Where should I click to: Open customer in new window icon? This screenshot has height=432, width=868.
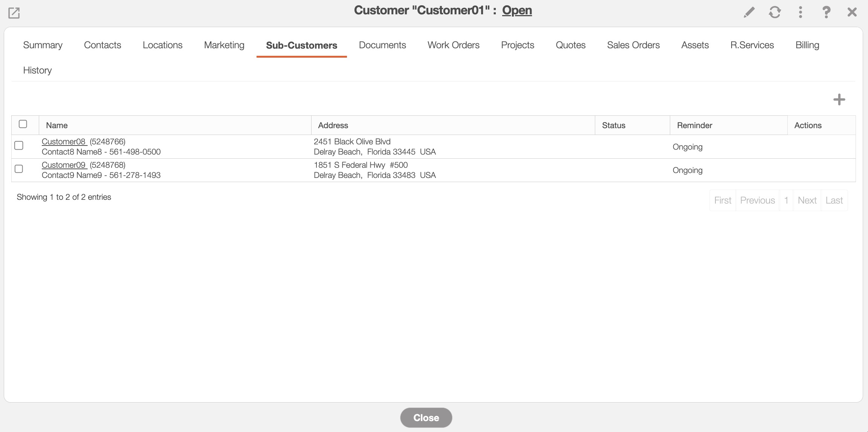[x=14, y=13]
